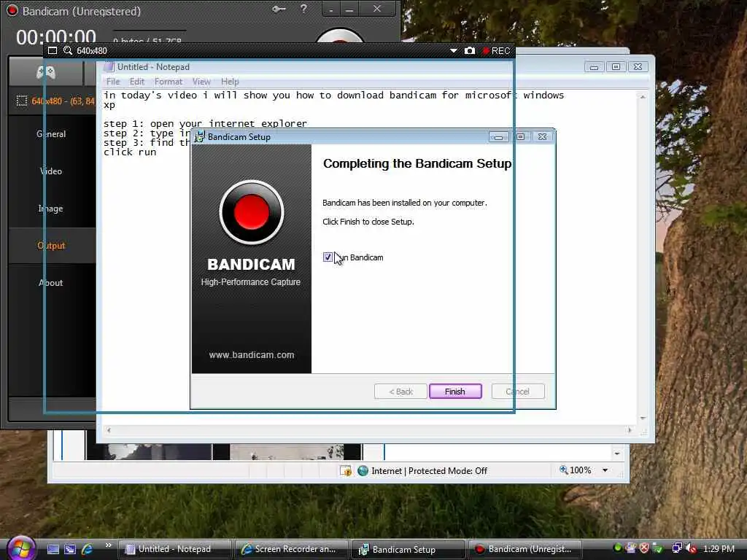Select the About tab in Bandicam
Viewport: 747px width, 560px height.
pos(51,282)
